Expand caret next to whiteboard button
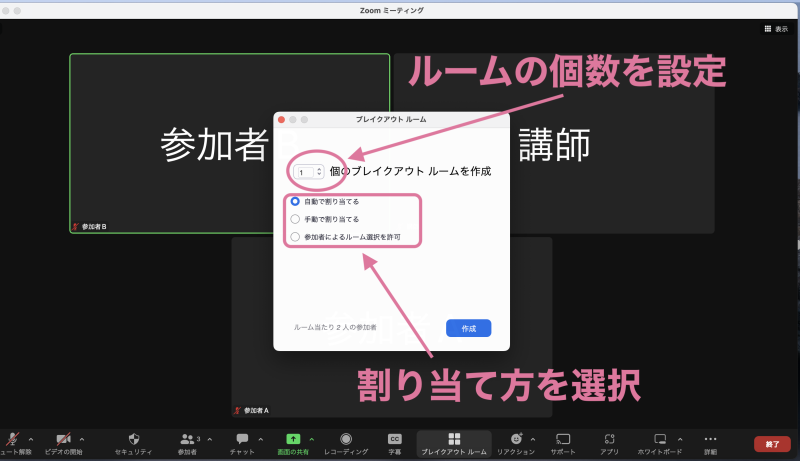Screen dimensions: 800x461 [680, 439]
